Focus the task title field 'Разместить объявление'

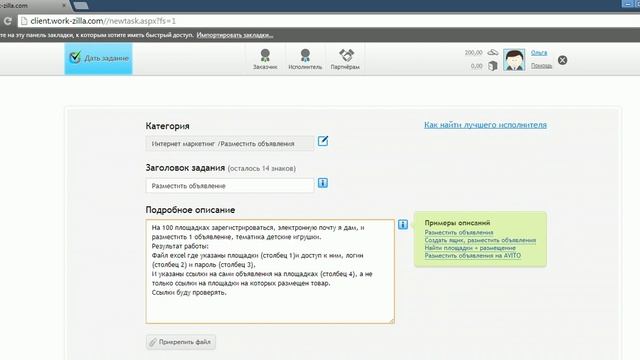click(230, 186)
